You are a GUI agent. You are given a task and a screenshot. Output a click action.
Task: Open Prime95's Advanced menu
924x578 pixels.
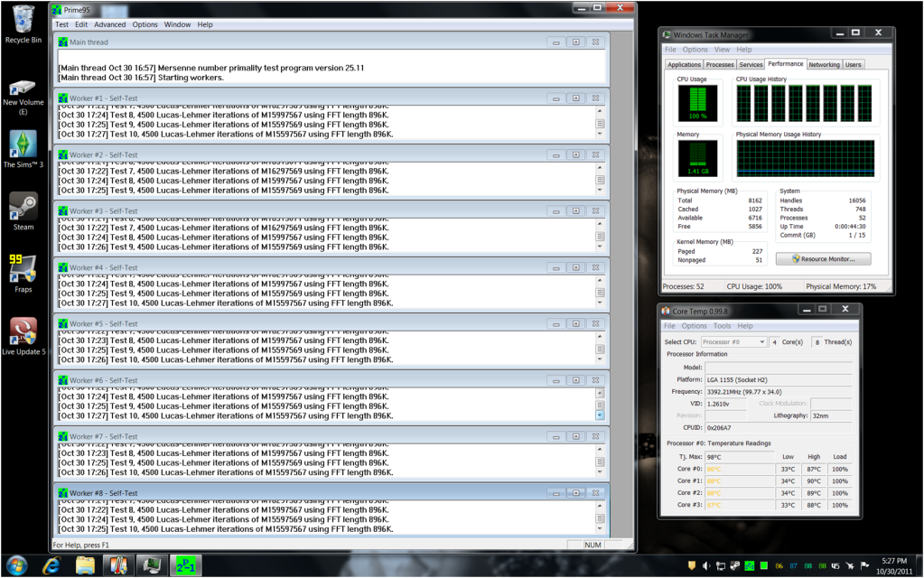pyautogui.click(x=109, y=24)
